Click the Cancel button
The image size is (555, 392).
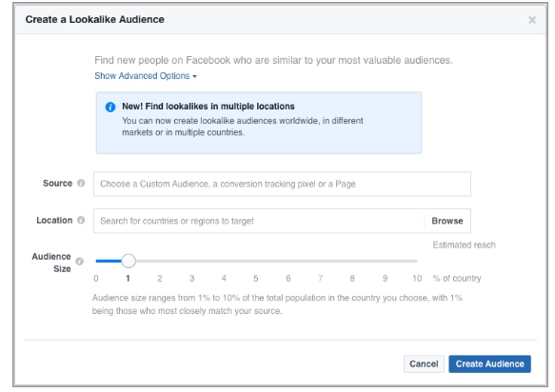pos(424,363)
